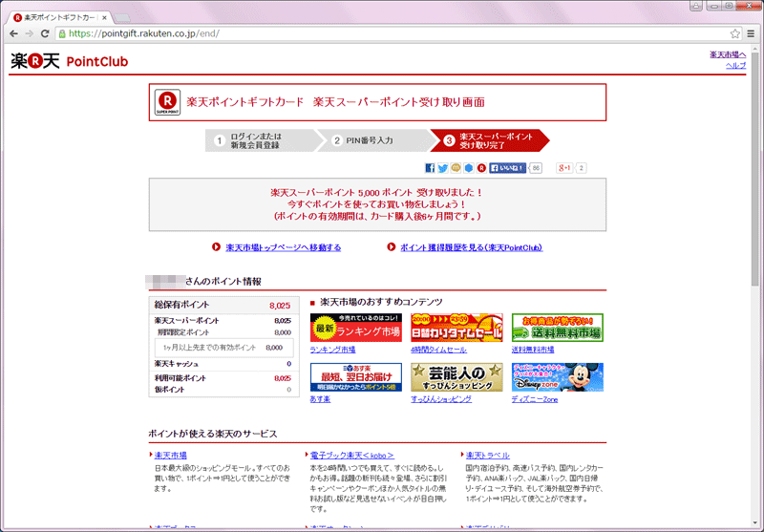Open the ディズニーZone text link
The height and width of the screenshot is (532, 764).
535,399
